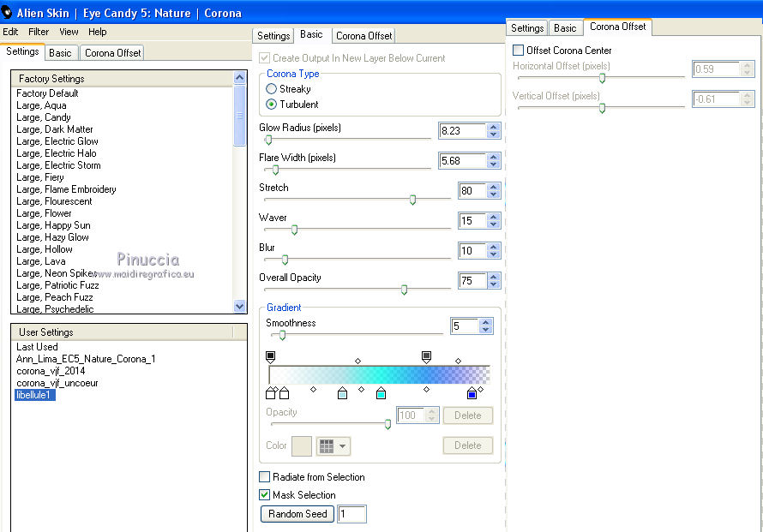Click the Random Seed button

tap(297, 513)
